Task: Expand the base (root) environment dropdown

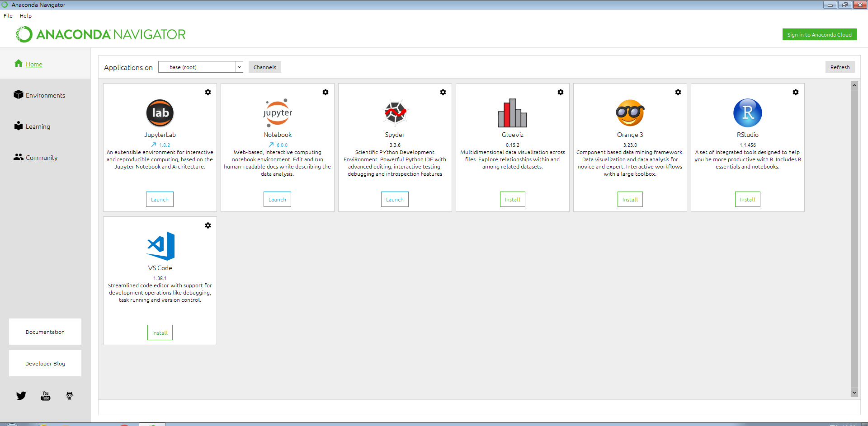Action: tap(239, 67)
